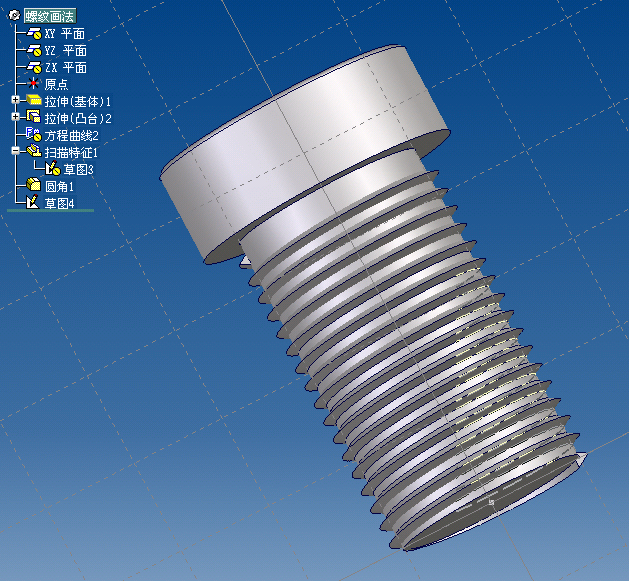The height and width of the screenshot is (581, 629).
Task: Click the YZ 平面 plane icon
Action: tap(34, 50)
